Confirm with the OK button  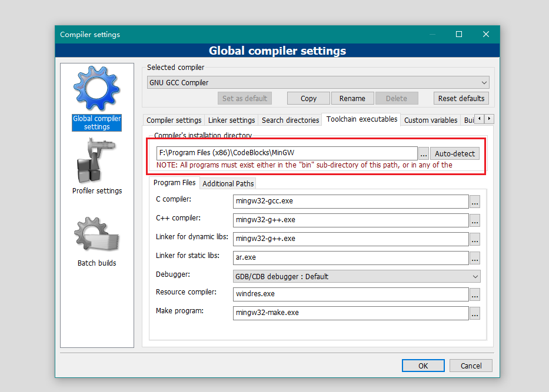423,366
